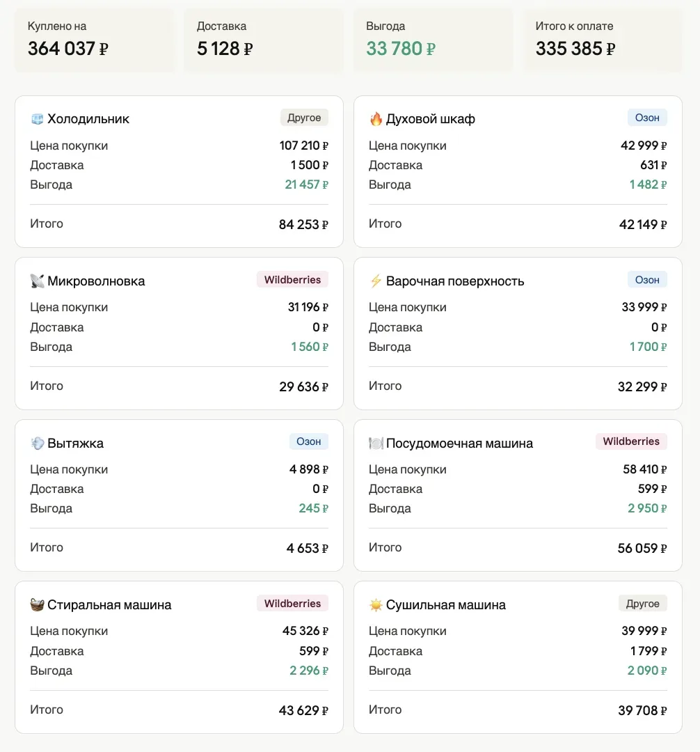
Task: Select Другое tag on Сушильная машина card
Action: [642, 604]
